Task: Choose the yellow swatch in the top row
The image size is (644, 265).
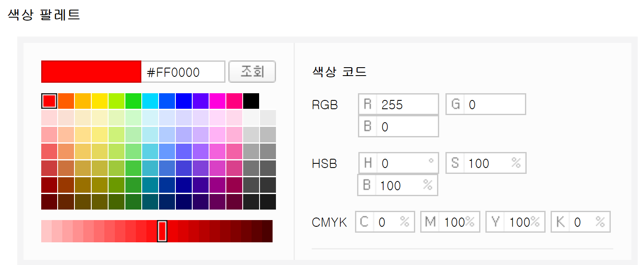Action: point(100,101)
